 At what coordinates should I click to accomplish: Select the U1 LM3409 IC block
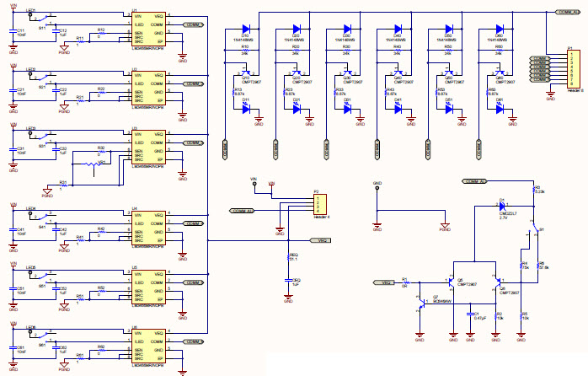(x=148, y=31)
